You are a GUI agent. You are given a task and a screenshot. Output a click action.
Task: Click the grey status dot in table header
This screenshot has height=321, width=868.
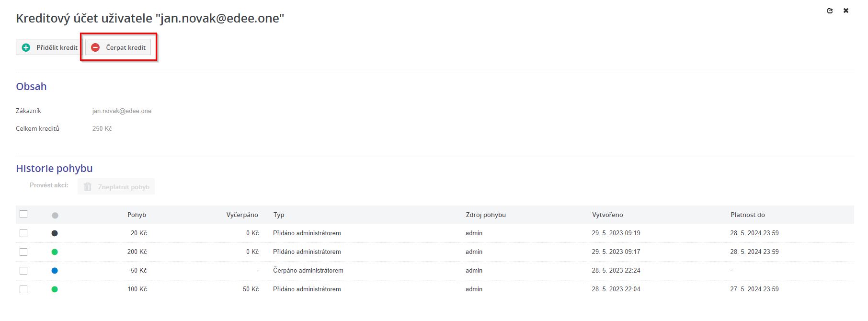pyautogui.click(x=55, y=215)
